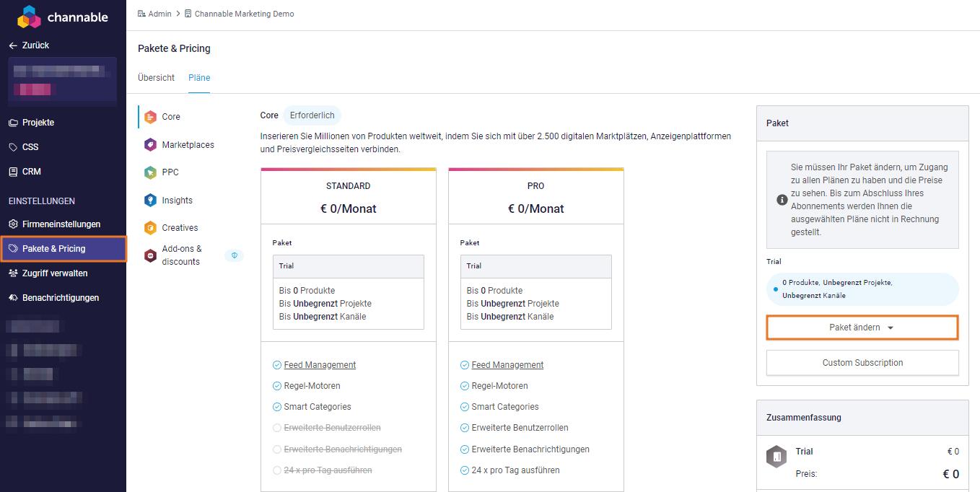Click the Custom Subscription button
The image size is (980, 492).
862,363
